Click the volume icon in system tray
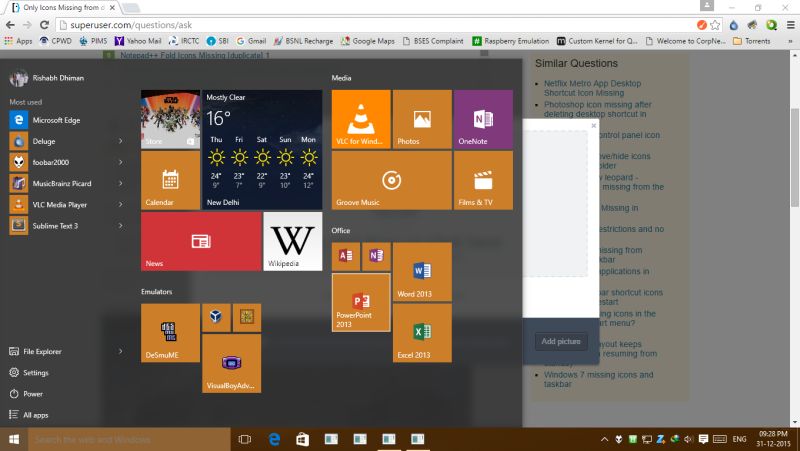 click(688, 439)
